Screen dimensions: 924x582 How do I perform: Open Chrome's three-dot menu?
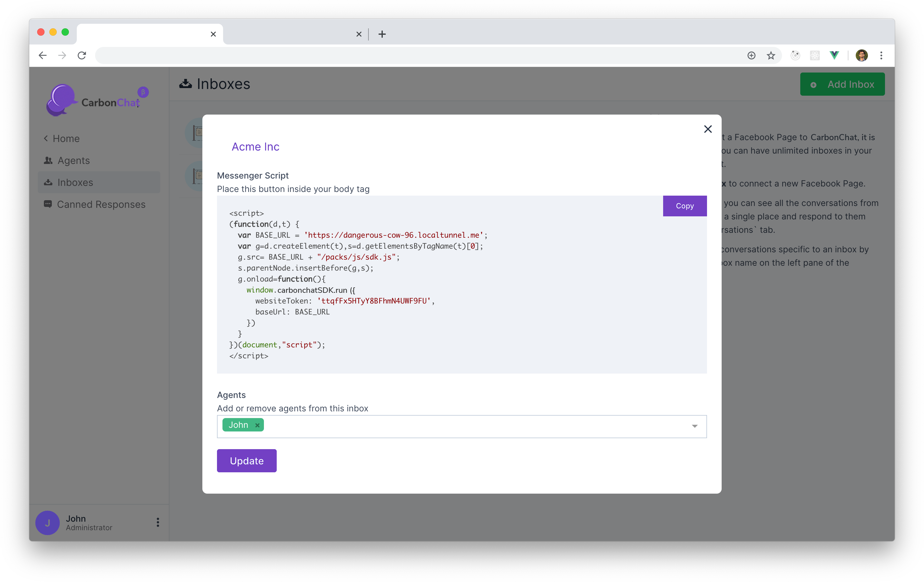(881, 56)
